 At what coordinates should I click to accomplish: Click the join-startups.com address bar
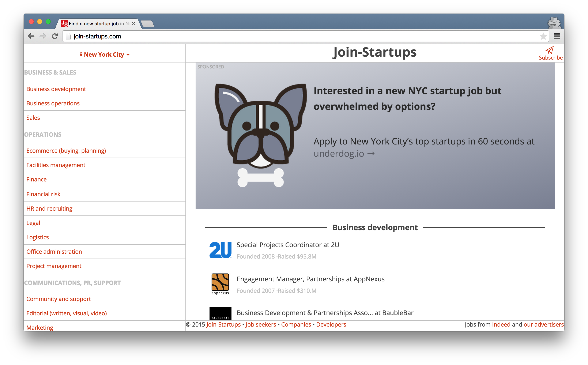[x=305, y=36]
